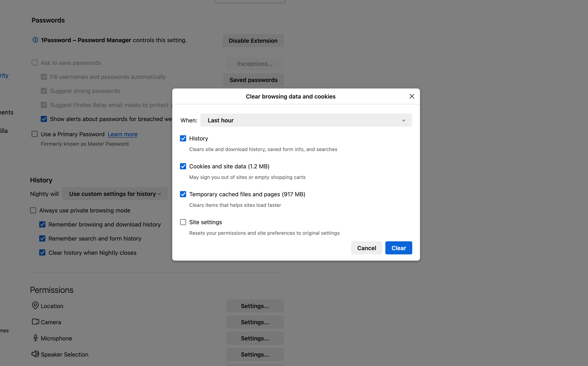Click the Speaker Selection icon

tap(35, 354)
